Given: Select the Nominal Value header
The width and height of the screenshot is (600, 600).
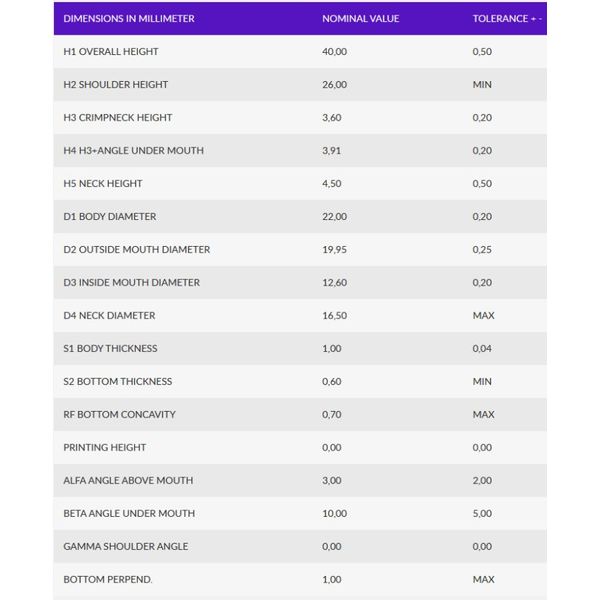Looking at the screenshot, I should point(360,19).
